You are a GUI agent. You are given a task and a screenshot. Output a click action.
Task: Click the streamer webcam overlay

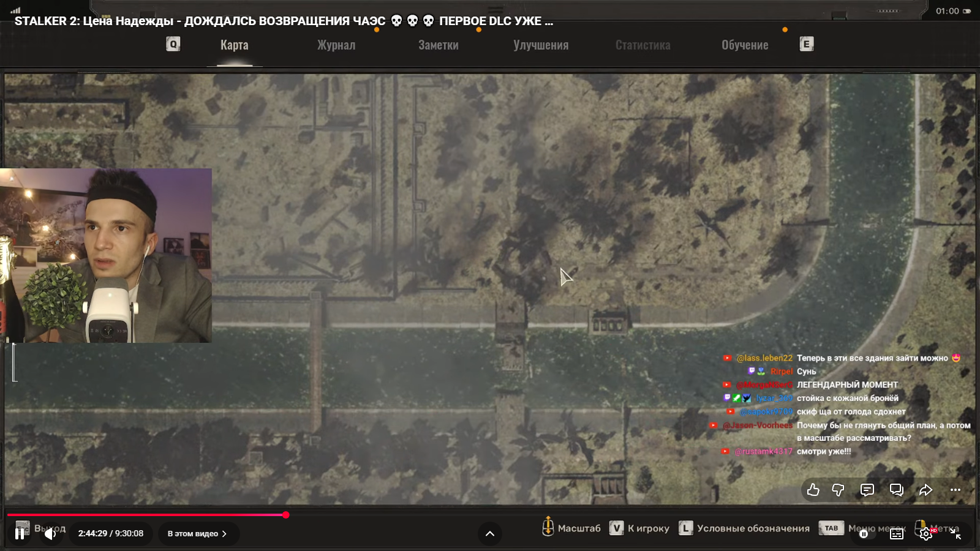tap(106, 255)
